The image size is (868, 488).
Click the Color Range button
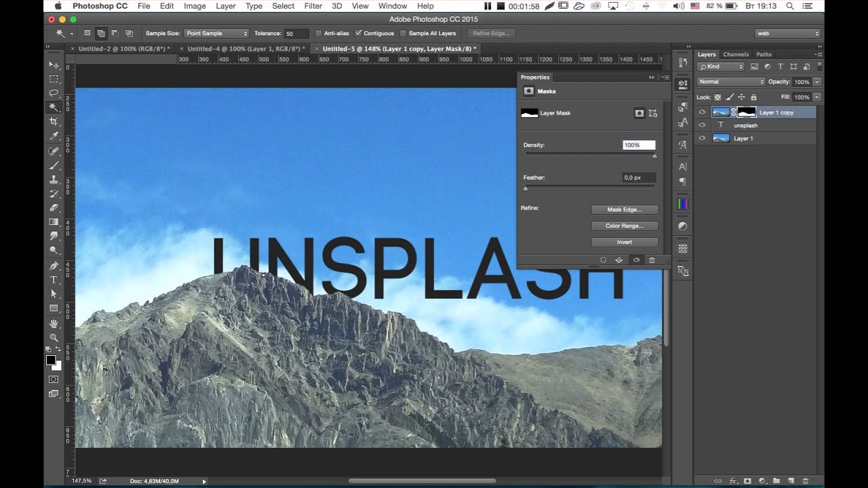point(625,226)
